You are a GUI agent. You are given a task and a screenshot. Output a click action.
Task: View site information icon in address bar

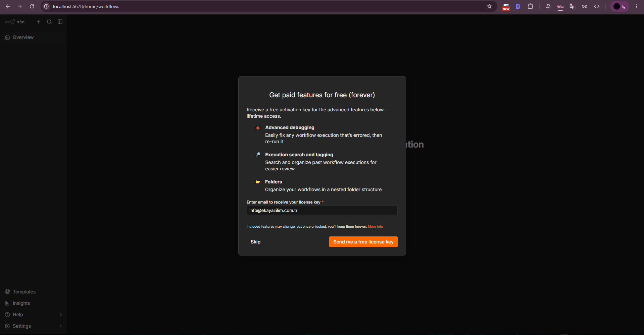click(47, 6)
